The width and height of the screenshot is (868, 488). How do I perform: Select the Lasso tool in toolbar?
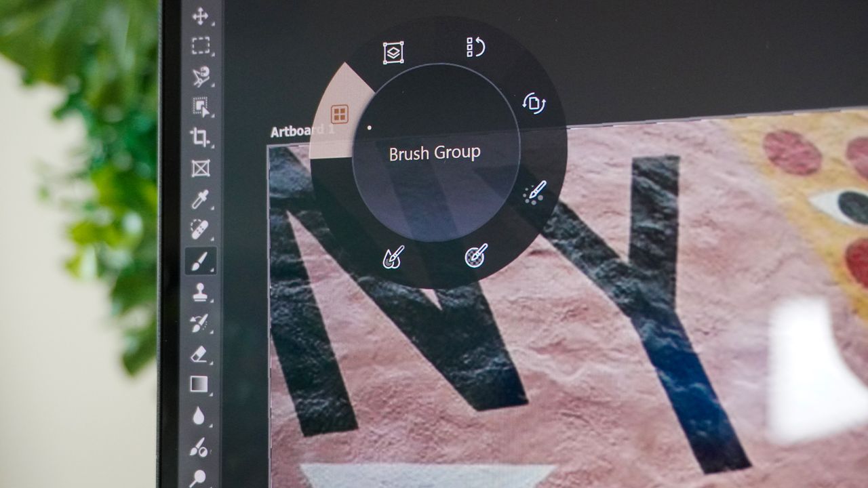coord(200,76)
